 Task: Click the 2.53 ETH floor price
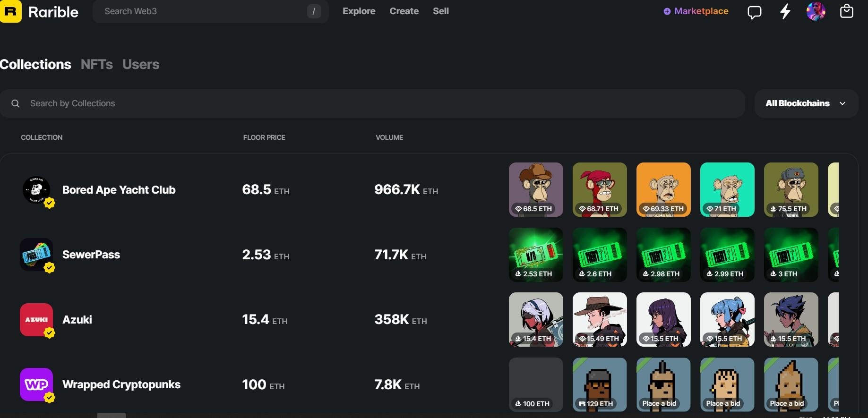pos(266,255)
